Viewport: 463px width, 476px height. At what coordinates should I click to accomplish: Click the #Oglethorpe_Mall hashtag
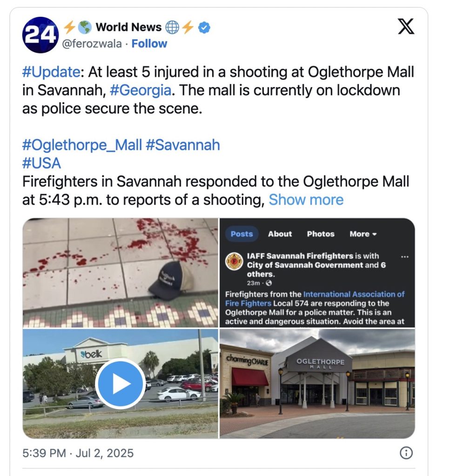pyautogui.click(x=82, y=145)
